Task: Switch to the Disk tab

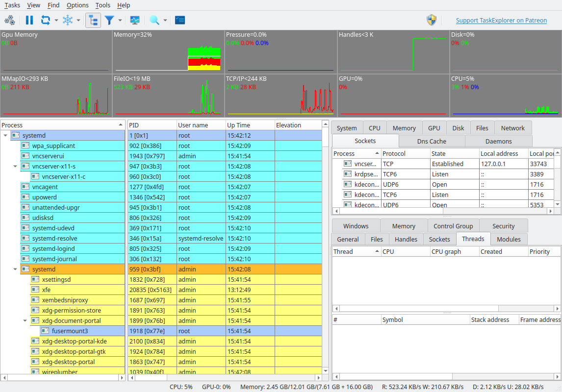Action: pyautogui.click(x=458, y=128)
